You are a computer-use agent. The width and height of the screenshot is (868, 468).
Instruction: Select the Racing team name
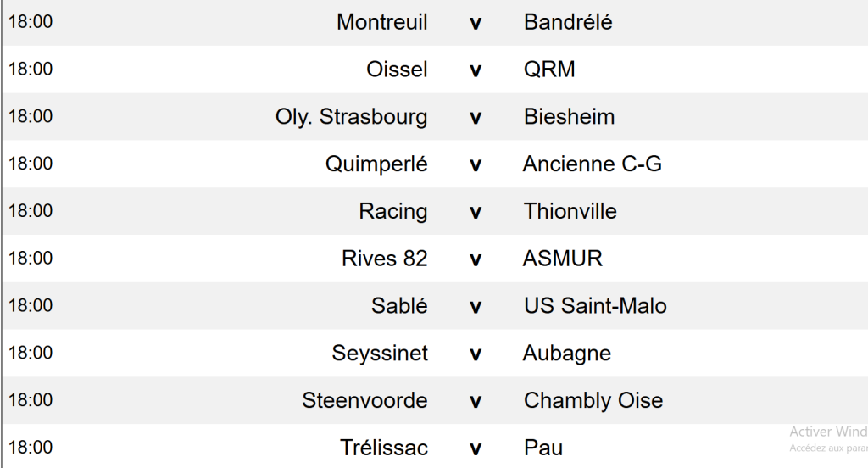393,211
